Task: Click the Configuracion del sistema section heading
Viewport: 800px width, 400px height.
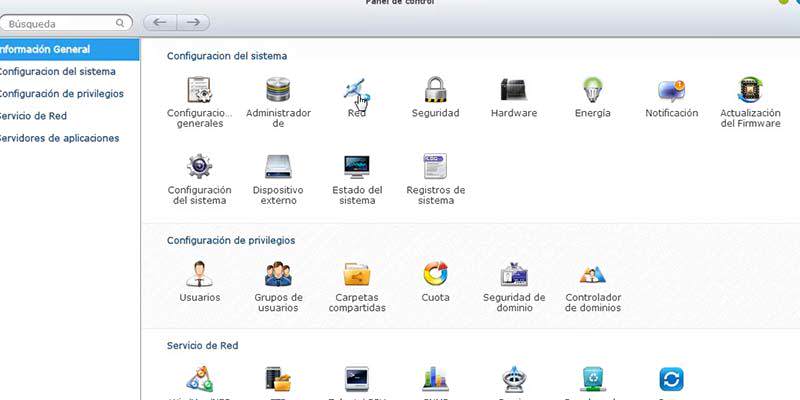Action: click(x=227, y=56)
